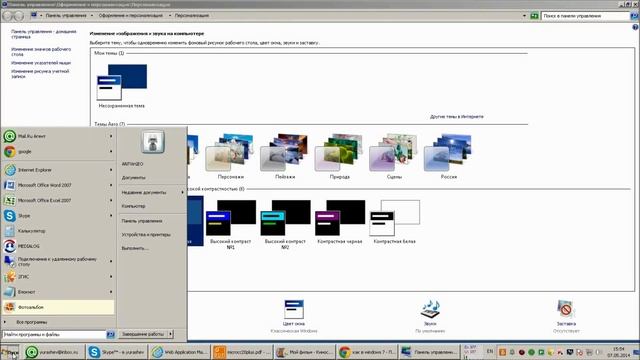The image size is (640, 360).
Task: Click the search magnifier button in Start menu
Action: (110, 334)
